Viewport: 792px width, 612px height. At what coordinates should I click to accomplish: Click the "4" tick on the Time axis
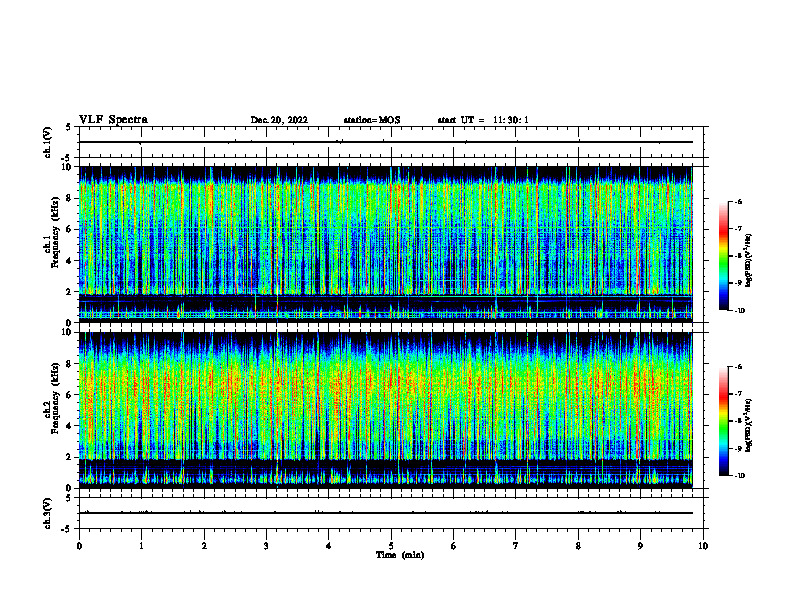[x=329, y=546]
